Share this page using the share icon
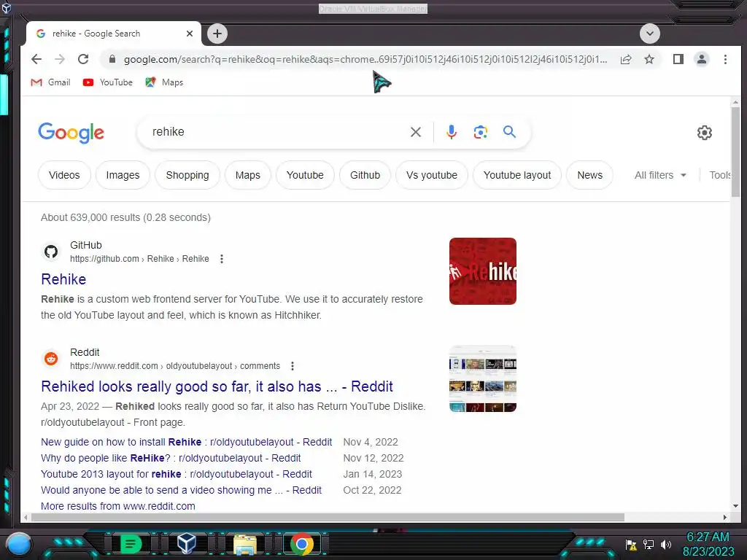This screenshot has height=560, width=747. pos(626,59)
